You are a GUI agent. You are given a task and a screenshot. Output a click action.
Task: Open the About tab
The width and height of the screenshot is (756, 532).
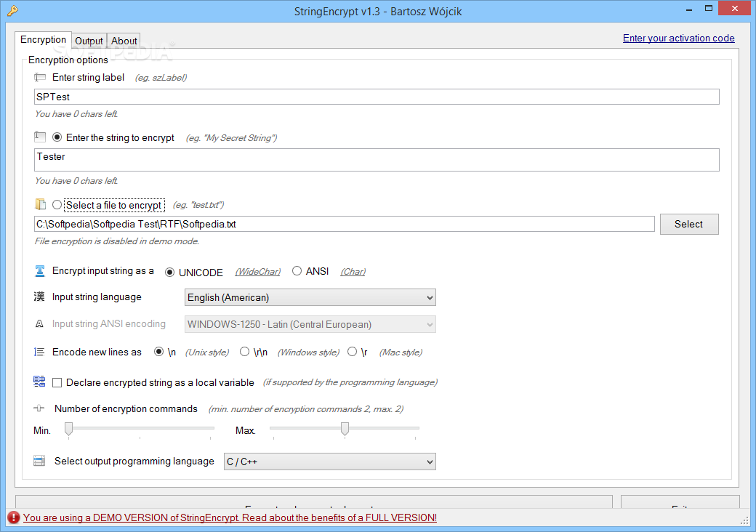(x=124, y=41)
